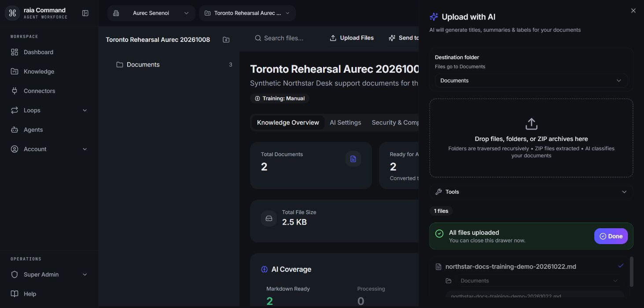Click the drop files zone text

tap(531, 139)
